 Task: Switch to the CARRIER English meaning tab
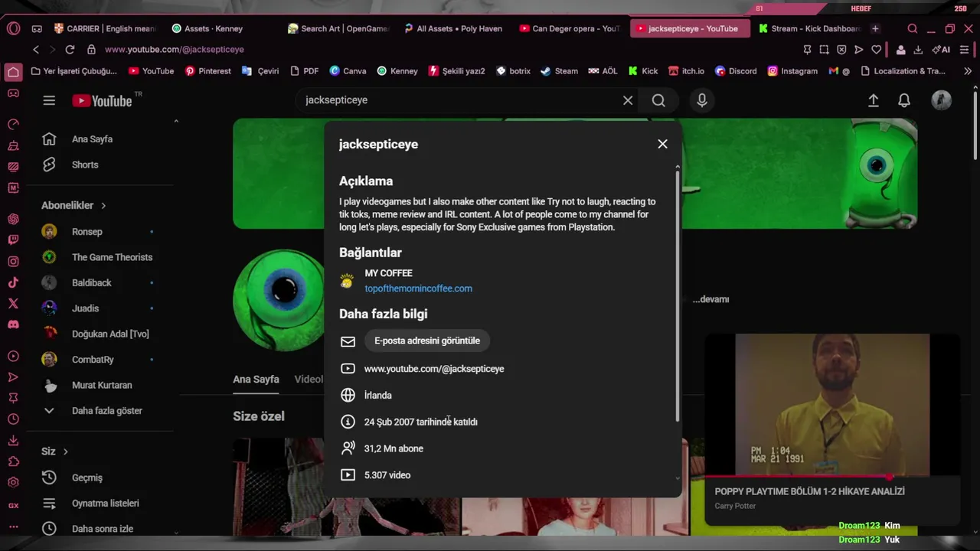pos(105,28)
